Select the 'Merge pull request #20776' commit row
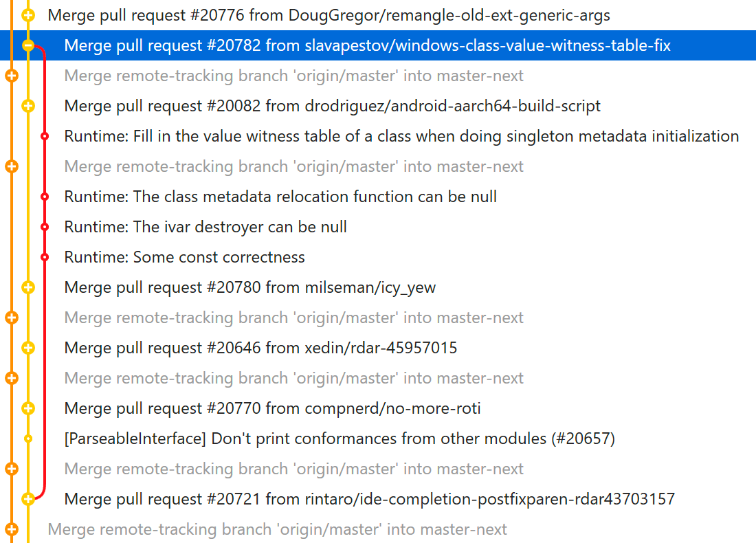756x543 pixels. pos(275,15)
